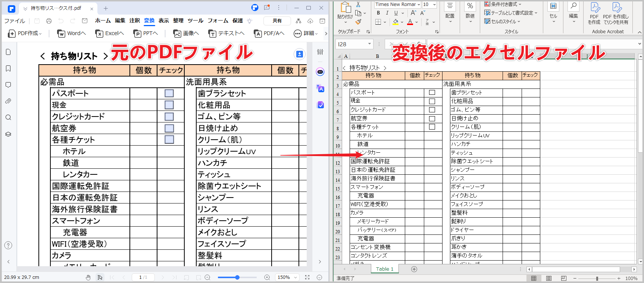Toggle Bold formatting in Excel
Image resolution: width=644 pixels, height=283 pixels.
(x=378, y=13)
